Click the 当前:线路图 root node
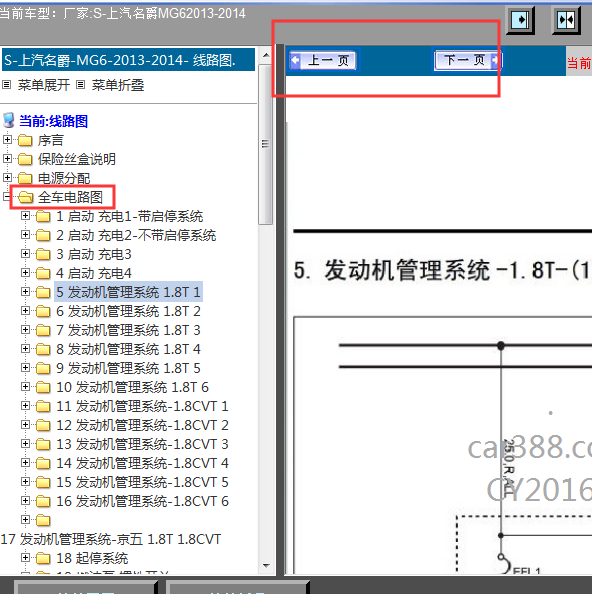 point(54,121)
